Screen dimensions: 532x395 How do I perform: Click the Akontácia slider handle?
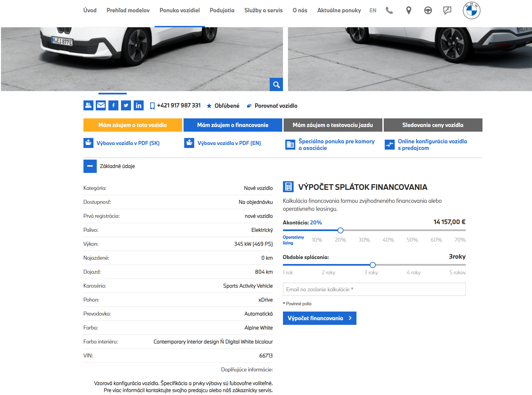tap(340, 230)
